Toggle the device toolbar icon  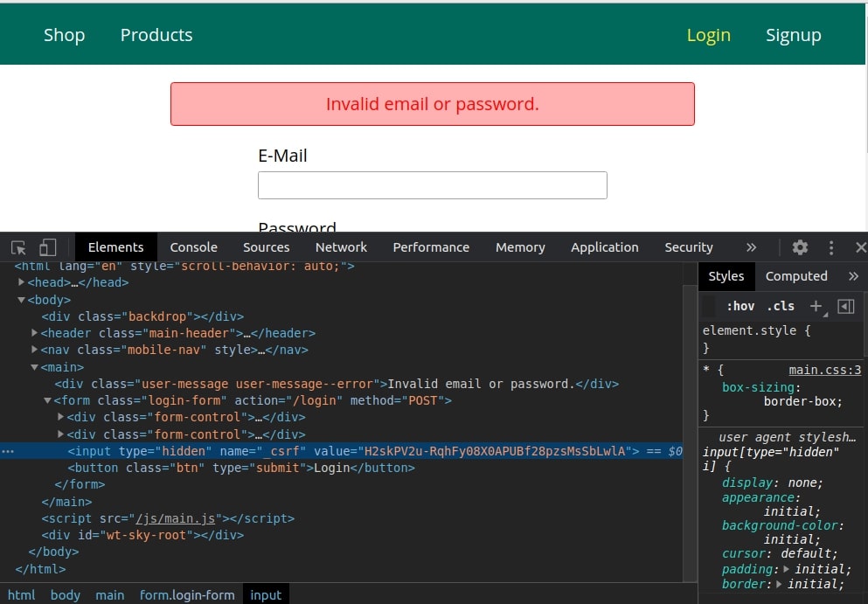tap(47, 247)
